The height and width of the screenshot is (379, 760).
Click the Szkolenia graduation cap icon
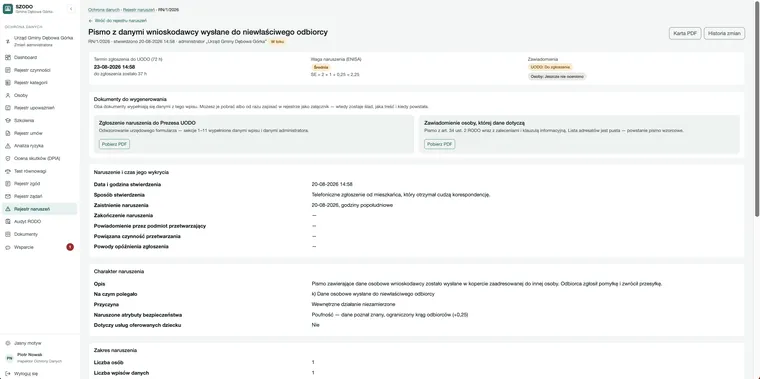pyautogui.click(x=8, y=120)
